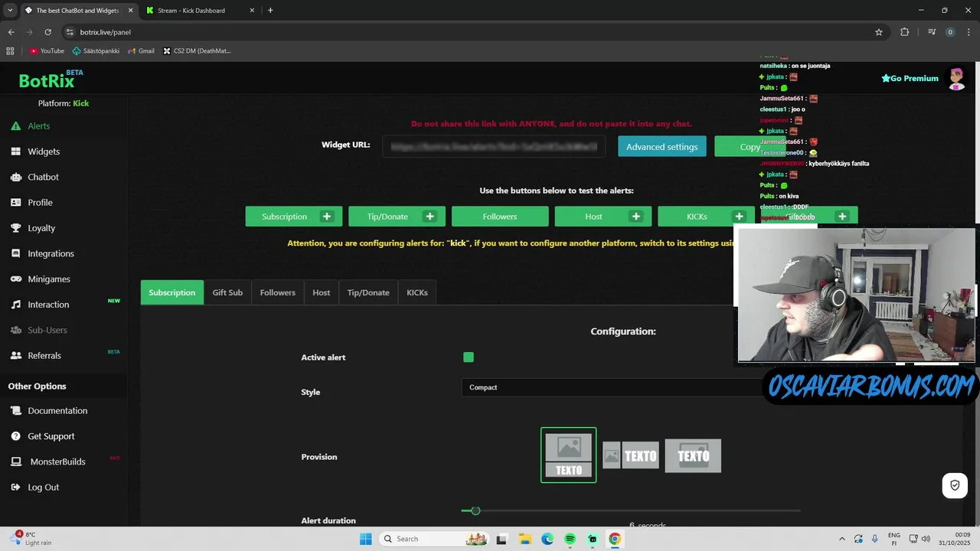This screenshot has width=980, height=551.
Task: Click the Go Premium link
Action: pyautogui.click(x=910, y=78)
